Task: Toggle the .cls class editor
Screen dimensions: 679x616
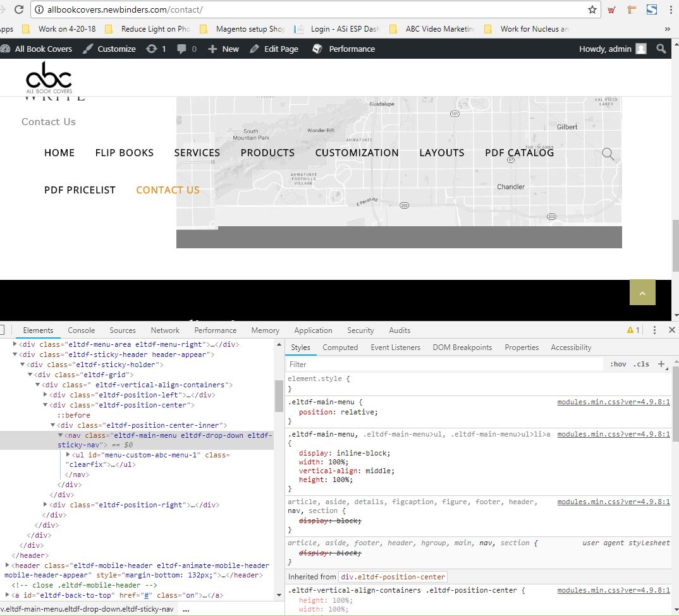Action: 641,364
